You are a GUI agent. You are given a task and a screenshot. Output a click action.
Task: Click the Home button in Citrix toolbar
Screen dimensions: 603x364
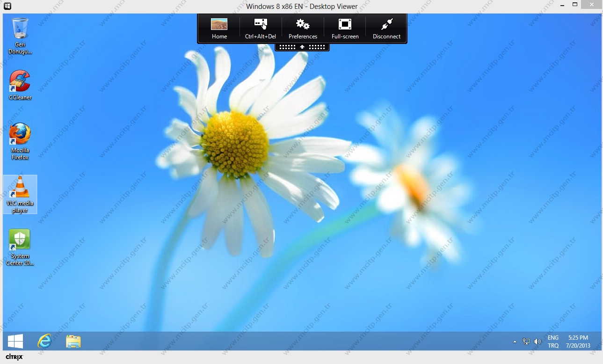click(219, 29)
